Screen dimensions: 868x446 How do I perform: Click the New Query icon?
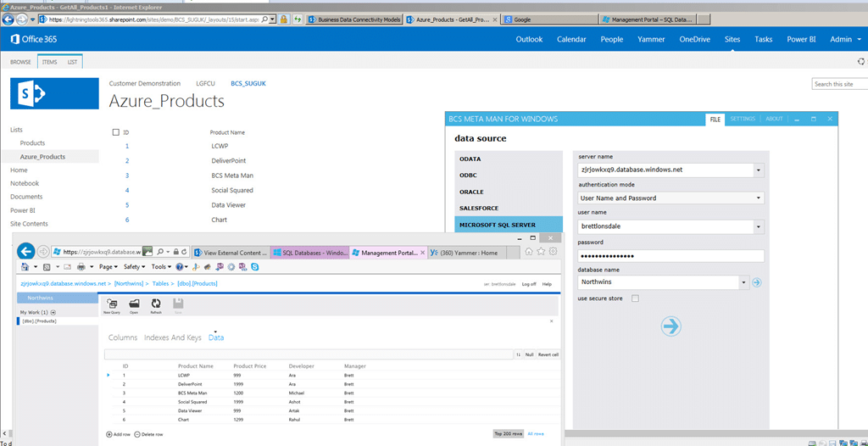pos(112,305)
